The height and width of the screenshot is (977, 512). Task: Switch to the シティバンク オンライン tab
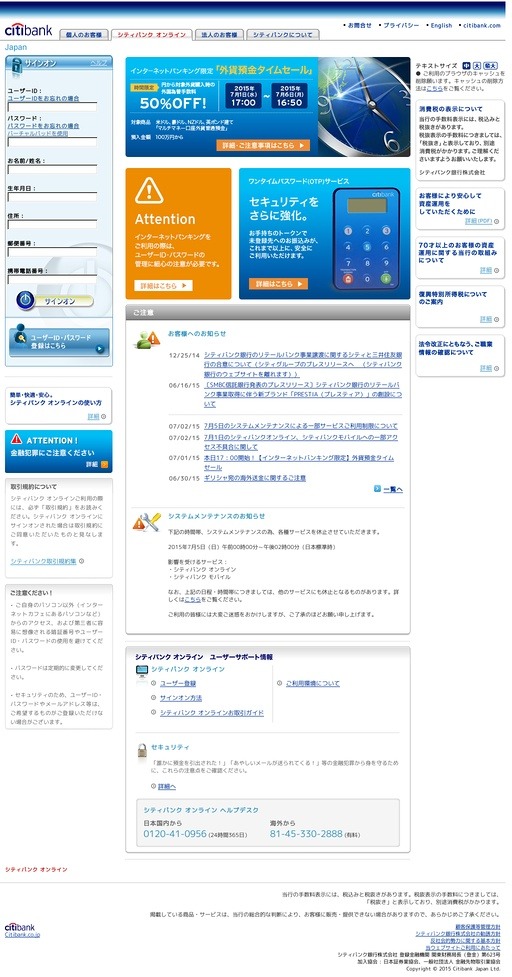coord(151,35)
